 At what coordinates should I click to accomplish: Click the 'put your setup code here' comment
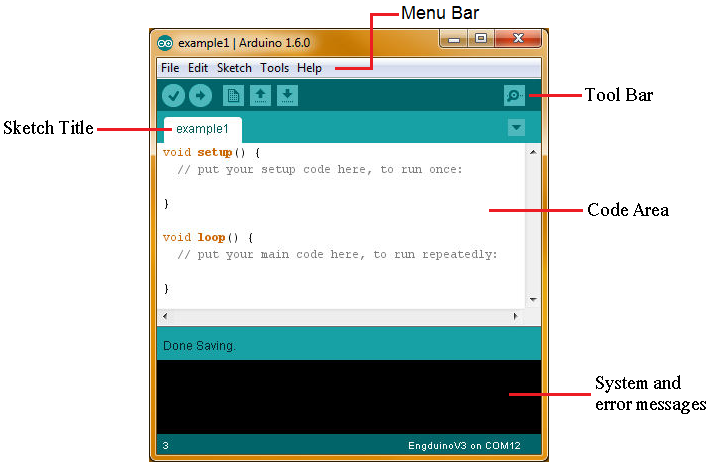point(320,170)
